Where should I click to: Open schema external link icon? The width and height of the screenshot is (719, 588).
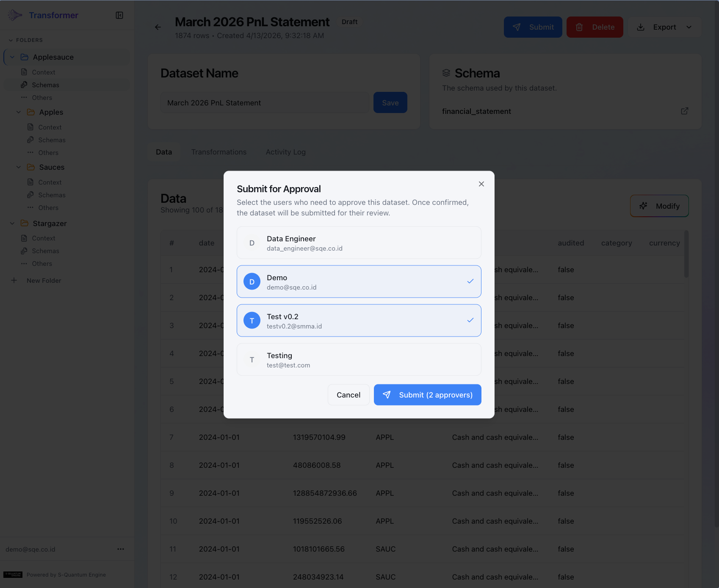click(x=684, y=111)
